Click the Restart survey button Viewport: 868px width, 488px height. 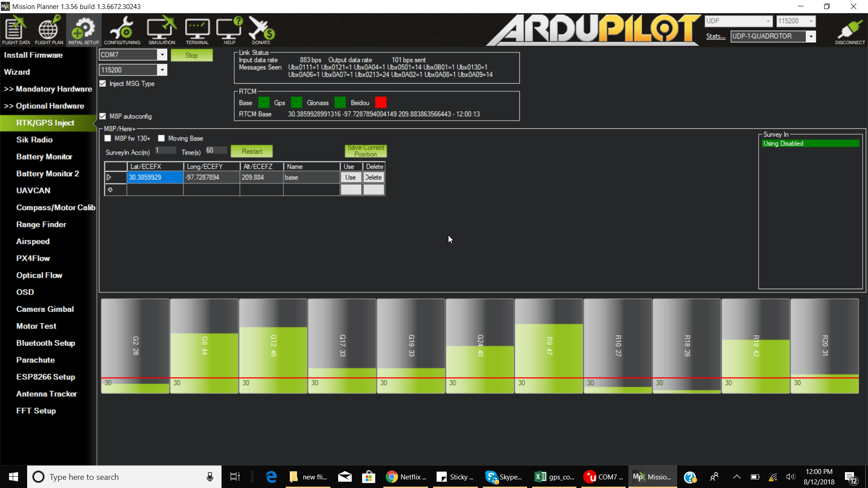coord(251,151)
